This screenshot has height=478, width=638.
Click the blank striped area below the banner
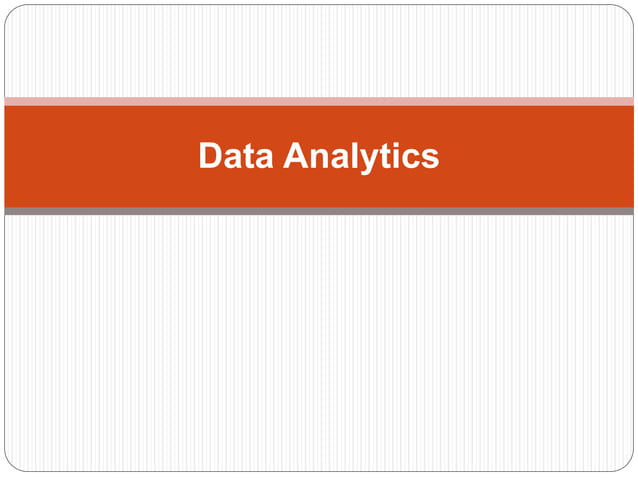[x=319, y=343]
